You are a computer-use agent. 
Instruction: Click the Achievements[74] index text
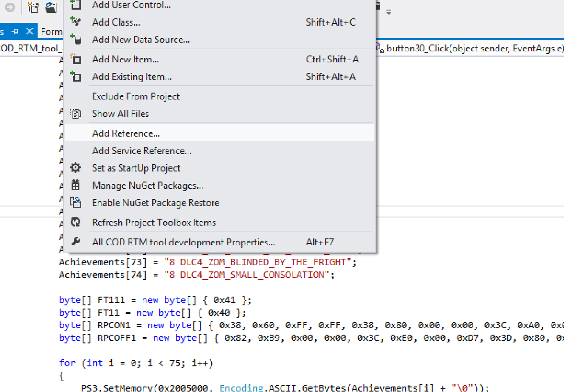103,275
